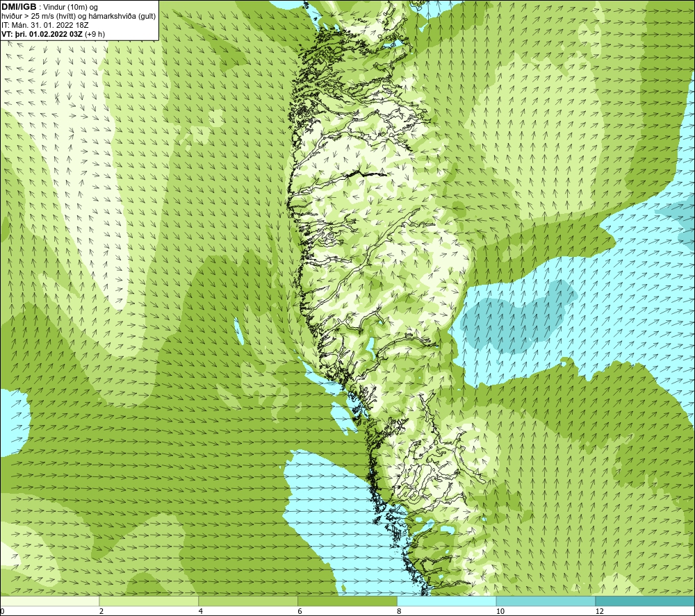Image resolution: width=695 pixels, height=616 pixels.
Task: Click the scale label '8'
Action: pos(400,612)
